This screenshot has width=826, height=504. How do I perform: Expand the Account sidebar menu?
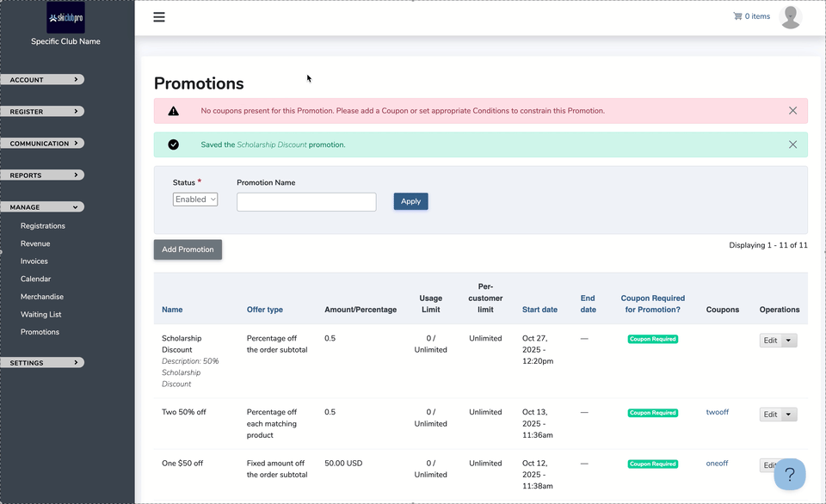click(x=42, y=80)
